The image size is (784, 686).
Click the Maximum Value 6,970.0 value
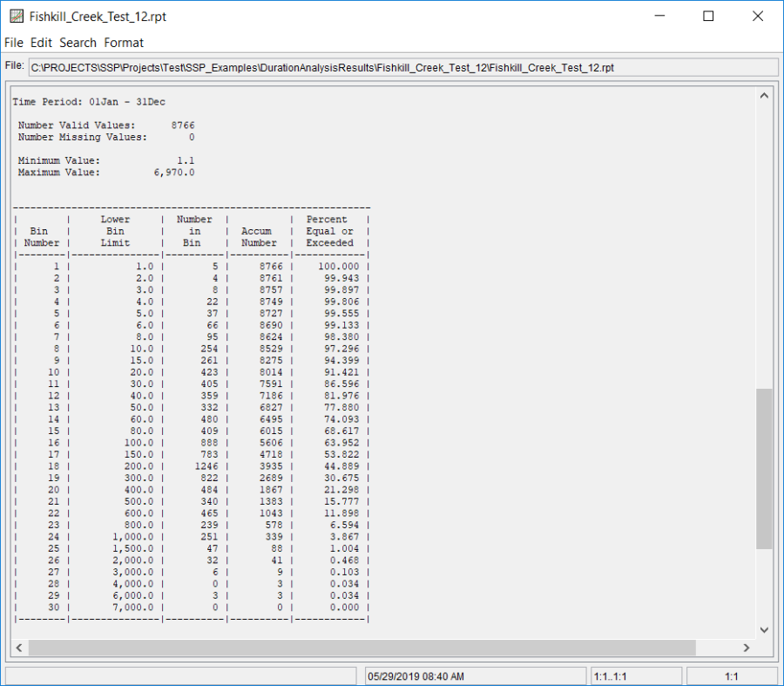point(174,173)
